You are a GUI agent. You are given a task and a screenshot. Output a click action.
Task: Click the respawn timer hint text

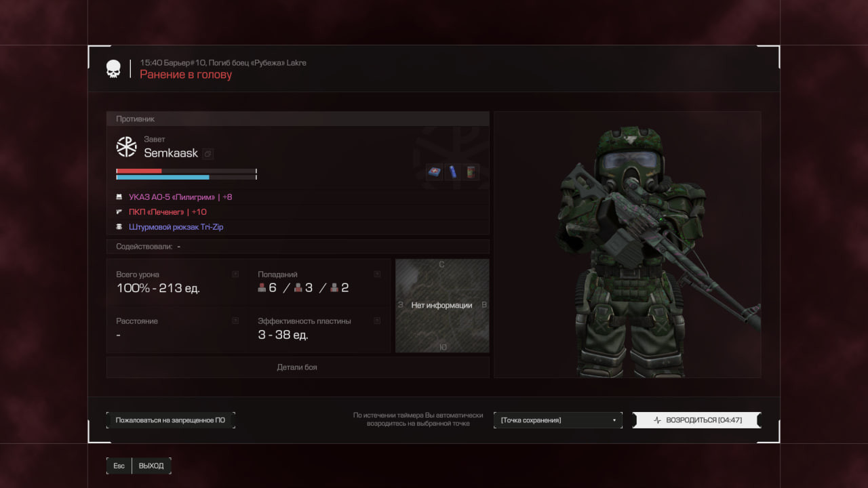click(418, 420)
